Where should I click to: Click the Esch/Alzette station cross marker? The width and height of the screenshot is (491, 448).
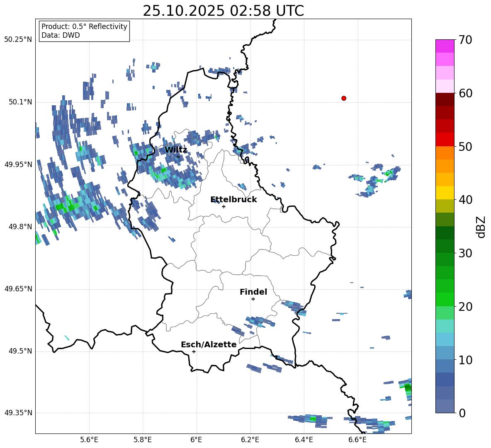pyautogui.click(x=194, y=351)
